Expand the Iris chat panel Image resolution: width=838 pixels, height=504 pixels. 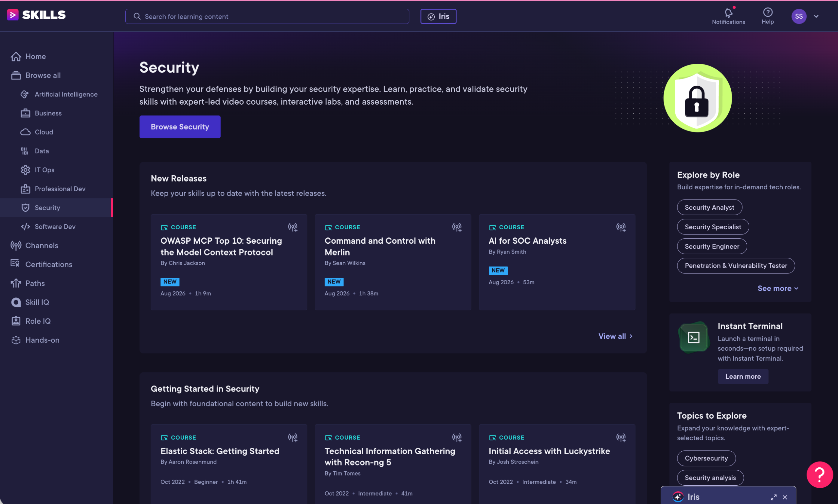click(x=774, y=497)
